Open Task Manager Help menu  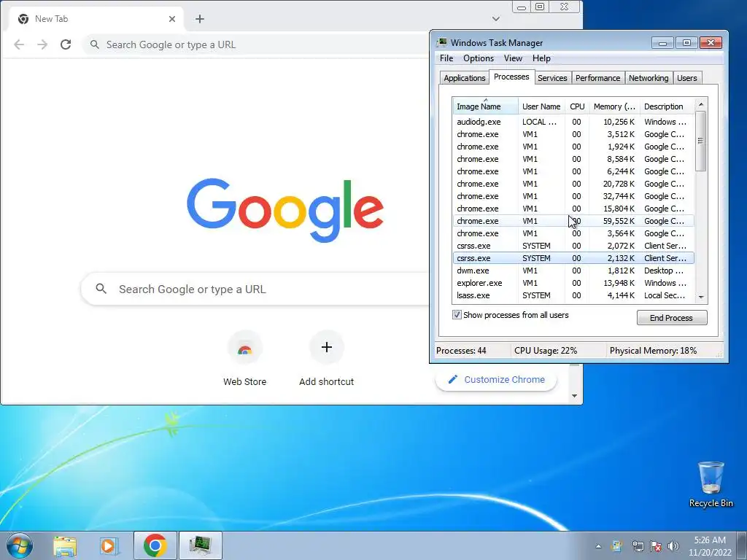tap(541, 58)
